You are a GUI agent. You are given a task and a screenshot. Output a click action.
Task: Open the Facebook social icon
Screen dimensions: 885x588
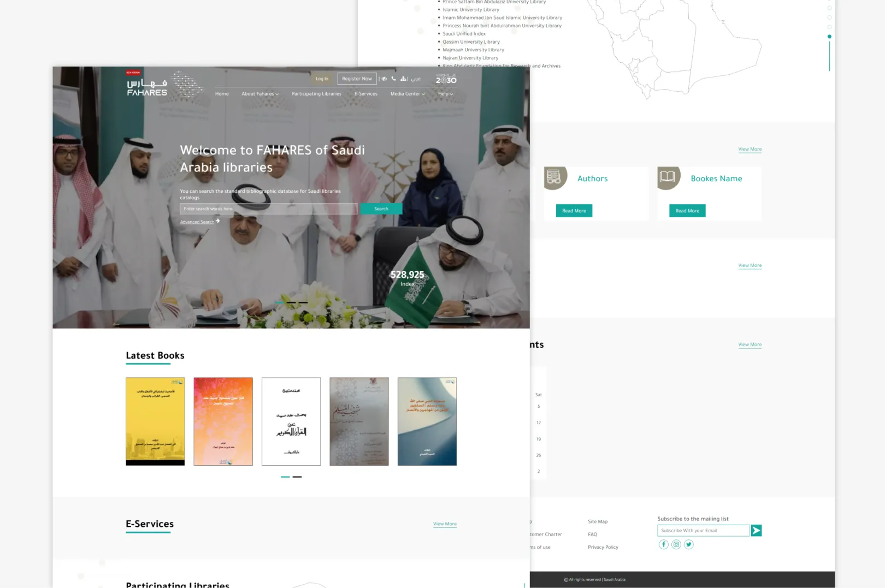[x=663, y=544]
